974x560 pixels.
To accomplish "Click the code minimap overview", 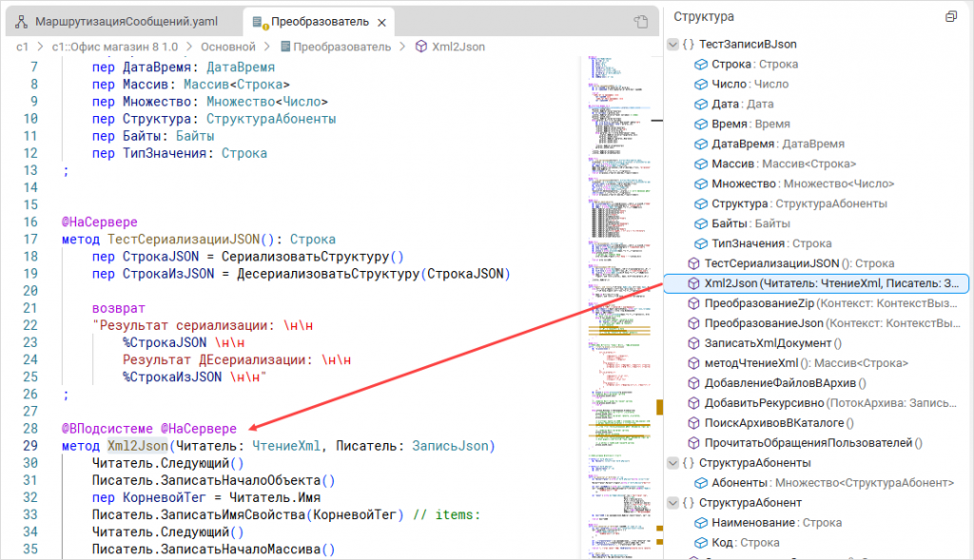I will [620, 285].
